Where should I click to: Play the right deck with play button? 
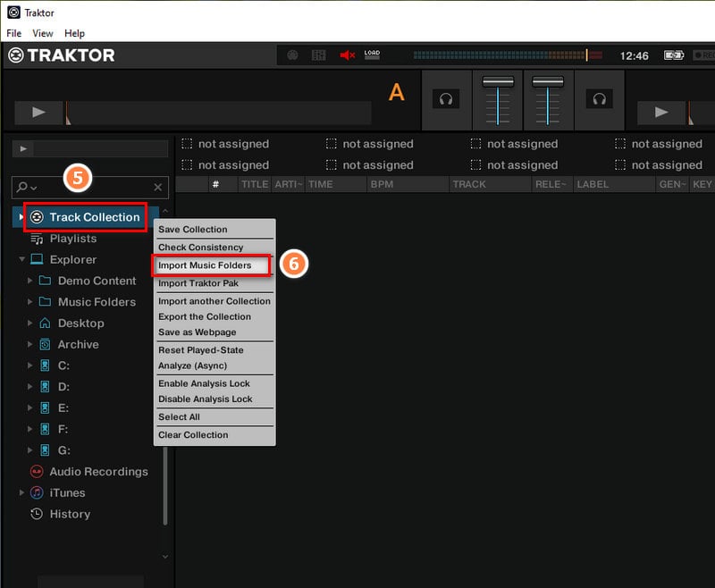pyautogui.click(x=660, y=112)
